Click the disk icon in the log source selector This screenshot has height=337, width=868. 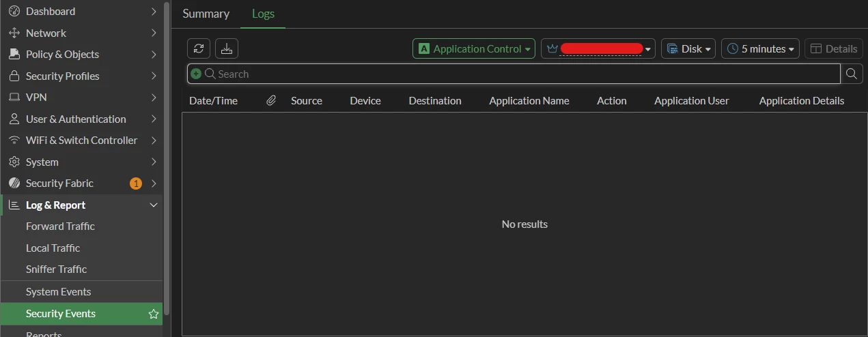[672, 49]
